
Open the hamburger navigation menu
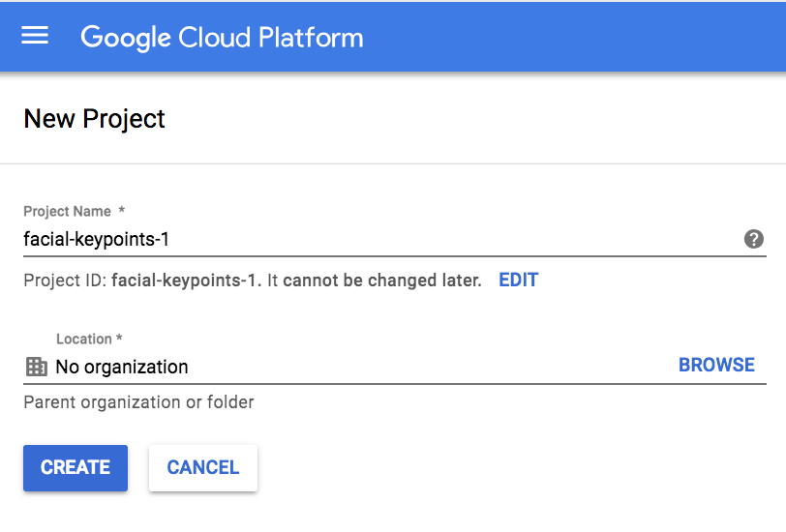coord(35,36)
